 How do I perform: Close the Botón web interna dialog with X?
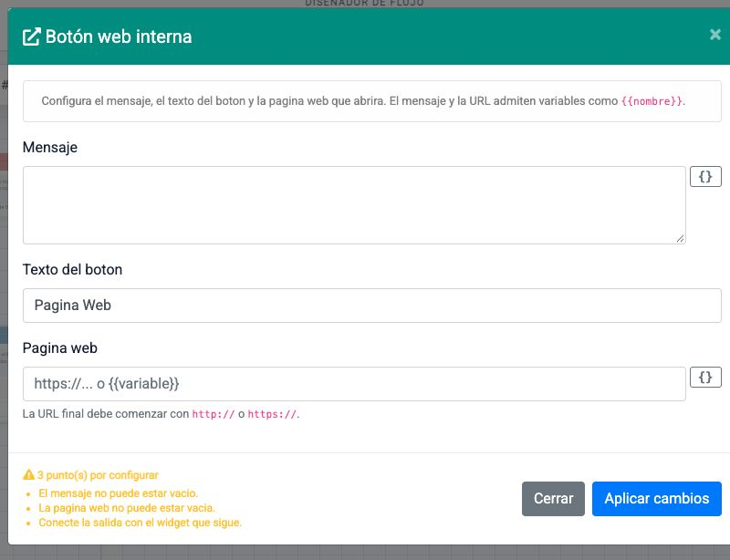pyautogui.click(x=715, y=35)
